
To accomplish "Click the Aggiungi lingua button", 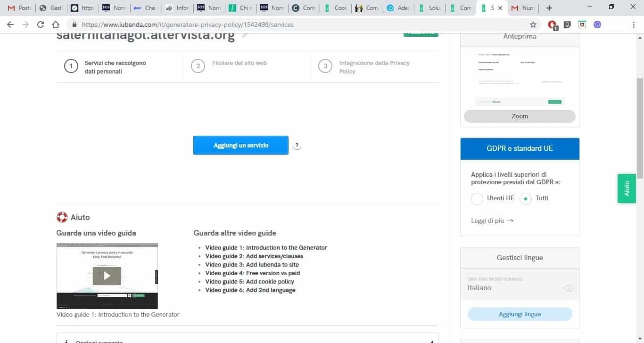I will tap(520, 314).
